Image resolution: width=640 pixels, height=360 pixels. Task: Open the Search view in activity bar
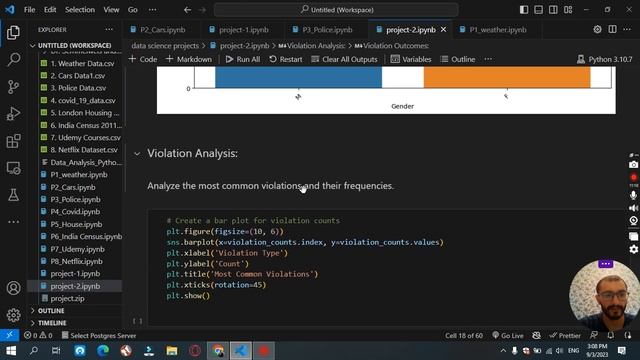13,60
